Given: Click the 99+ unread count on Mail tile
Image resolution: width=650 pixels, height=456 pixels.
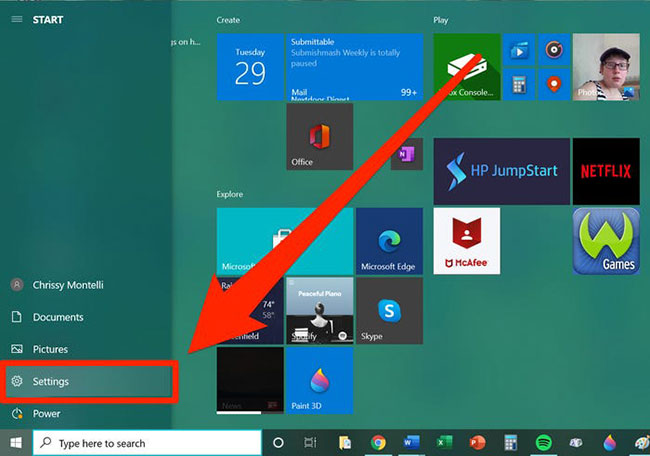Looking at the screenshot, I should [x=409, y=92].
